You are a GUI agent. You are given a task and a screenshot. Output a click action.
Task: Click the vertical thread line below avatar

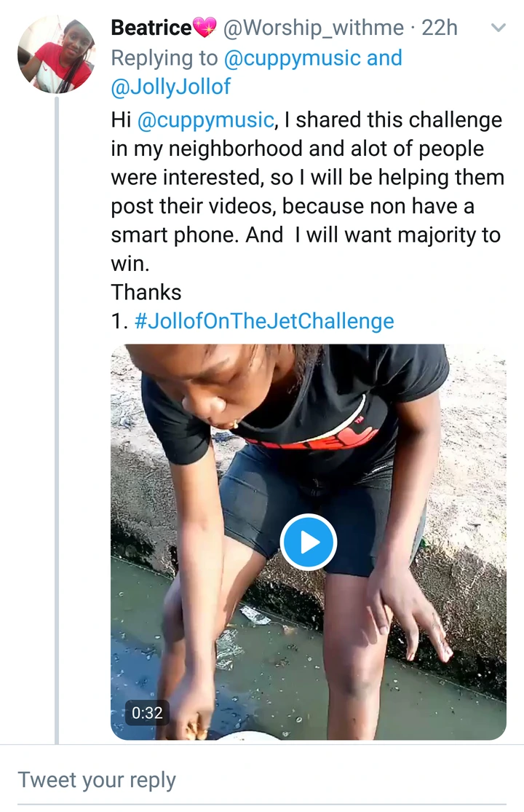coord(56,408)
